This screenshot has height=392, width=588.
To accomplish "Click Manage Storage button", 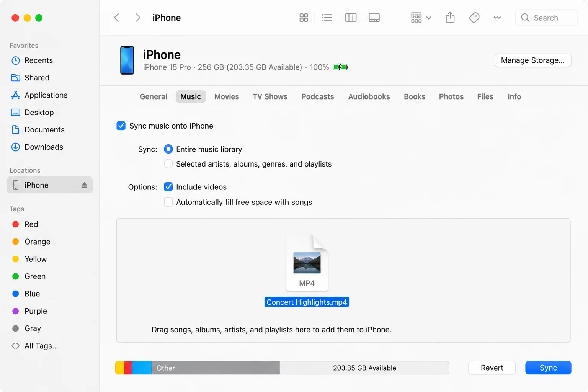I will pos(532,60).
